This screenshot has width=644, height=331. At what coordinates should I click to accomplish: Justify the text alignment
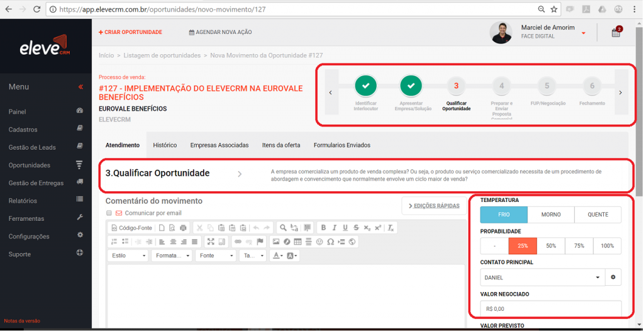point(195,242)
